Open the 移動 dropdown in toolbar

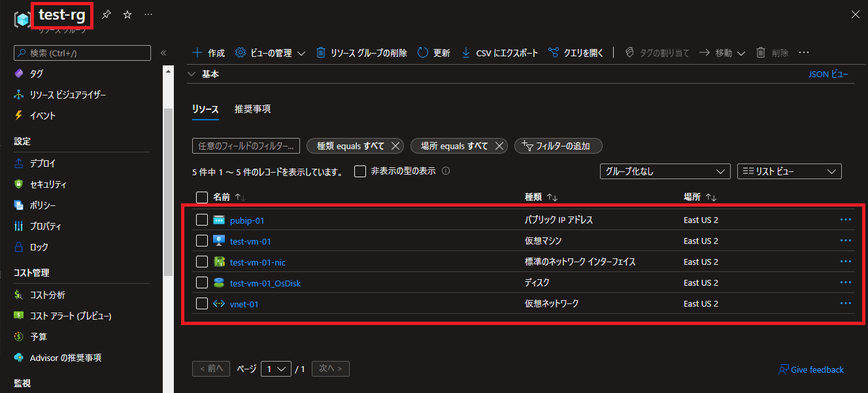point(723,53)
